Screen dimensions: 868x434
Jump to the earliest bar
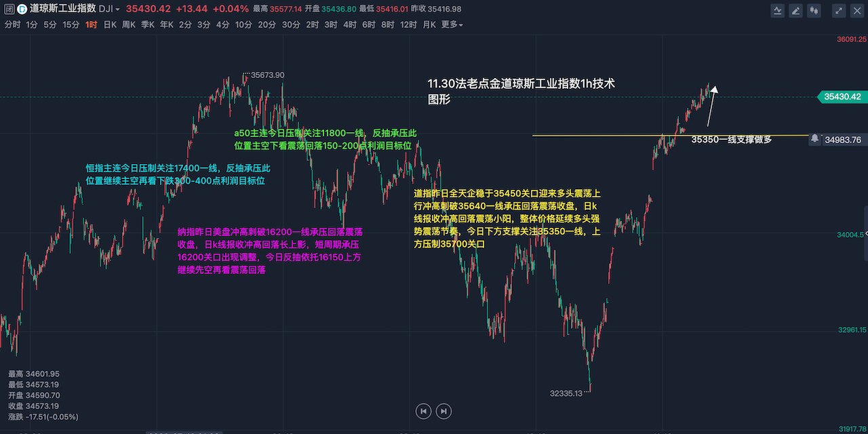pyautogui.click(x=423, y=410)
